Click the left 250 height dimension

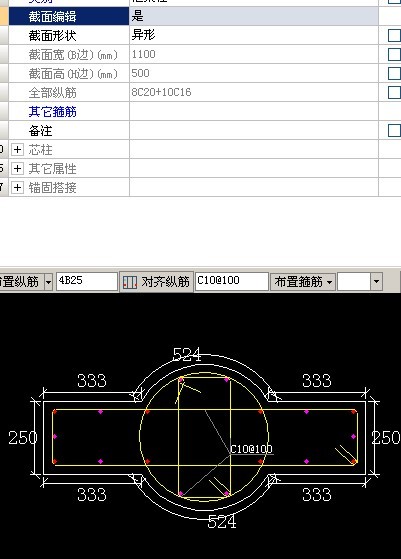22,437
